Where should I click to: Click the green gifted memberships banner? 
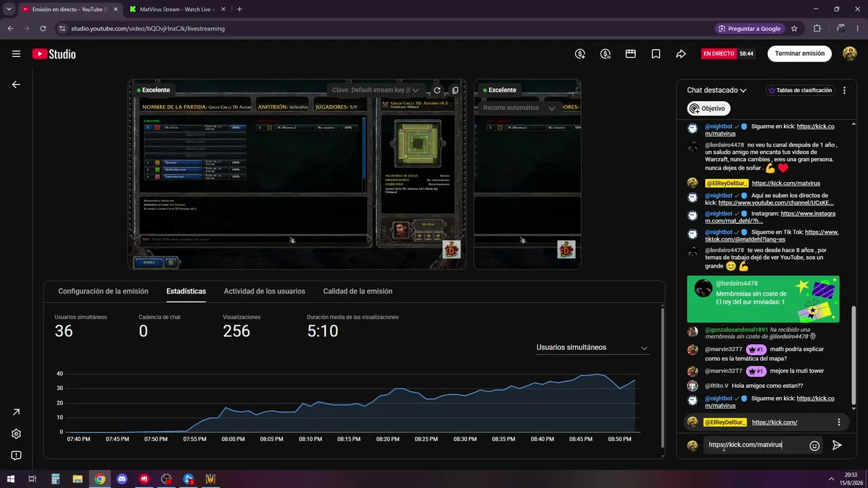[x=763, y=299]
